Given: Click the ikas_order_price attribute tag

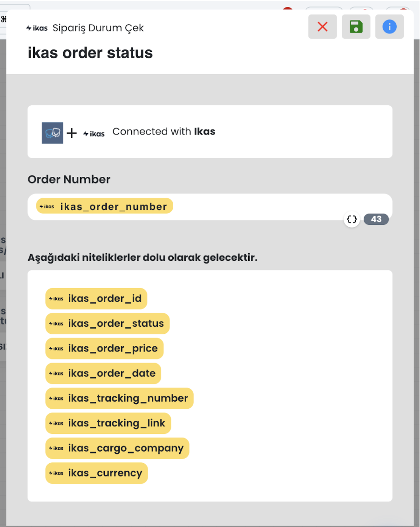Looking at the screenshot, I should (x=104, y=348).
